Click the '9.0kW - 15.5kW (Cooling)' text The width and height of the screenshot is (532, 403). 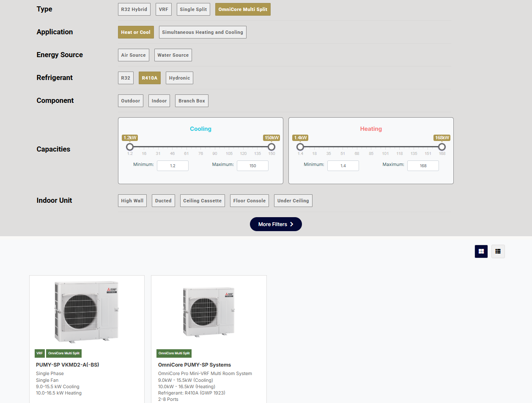coord(186,380)
